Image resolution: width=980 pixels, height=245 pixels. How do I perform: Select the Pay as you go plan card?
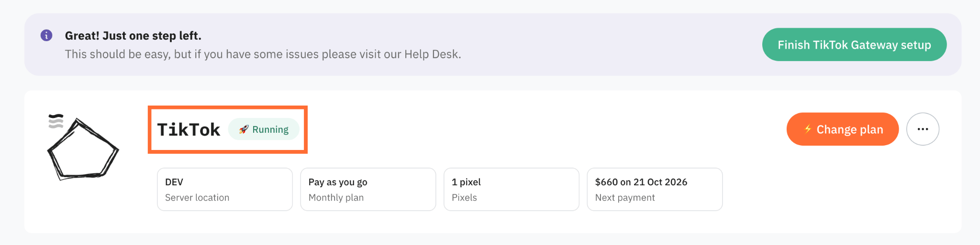tap(368, 189)
